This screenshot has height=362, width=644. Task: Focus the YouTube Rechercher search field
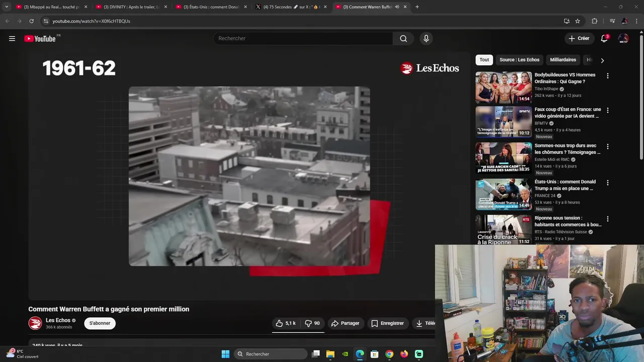pyautogui.click(x=303, y=39)
